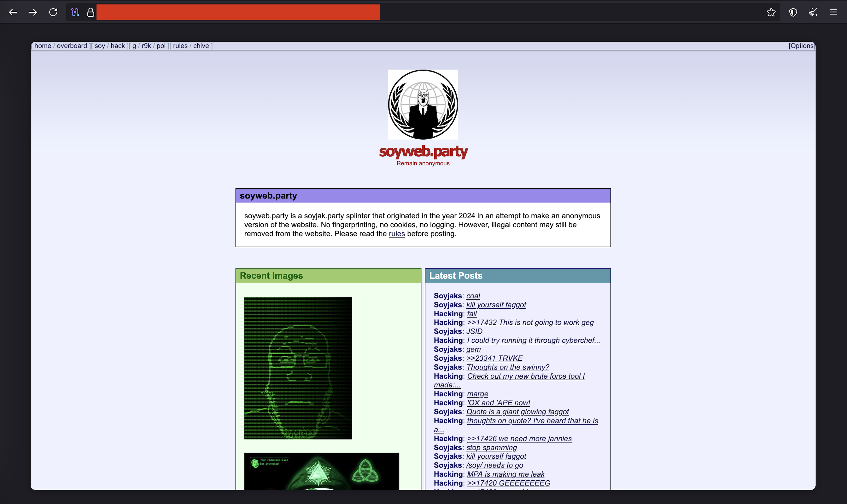This screenshot has height=504, width=847.
Task: Click the New Identity broom icon
Action: [813, 12]
